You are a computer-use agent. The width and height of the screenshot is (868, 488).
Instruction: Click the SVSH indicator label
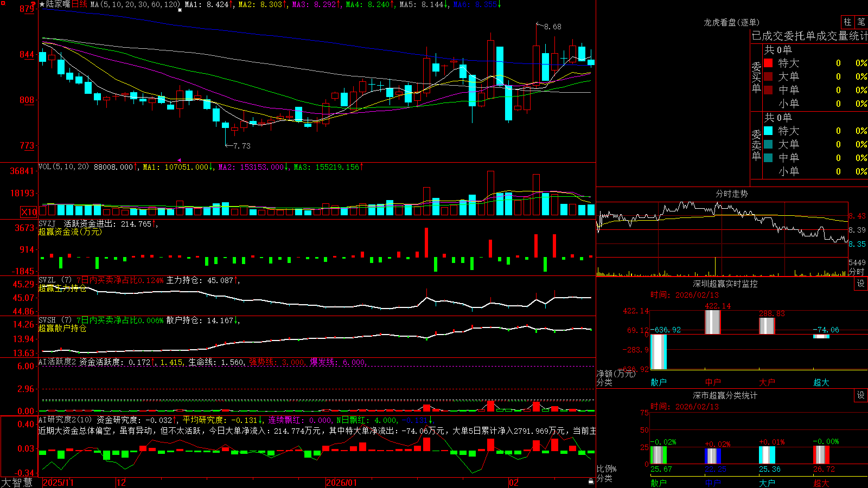pyautogui.click(x=55, y=320)
